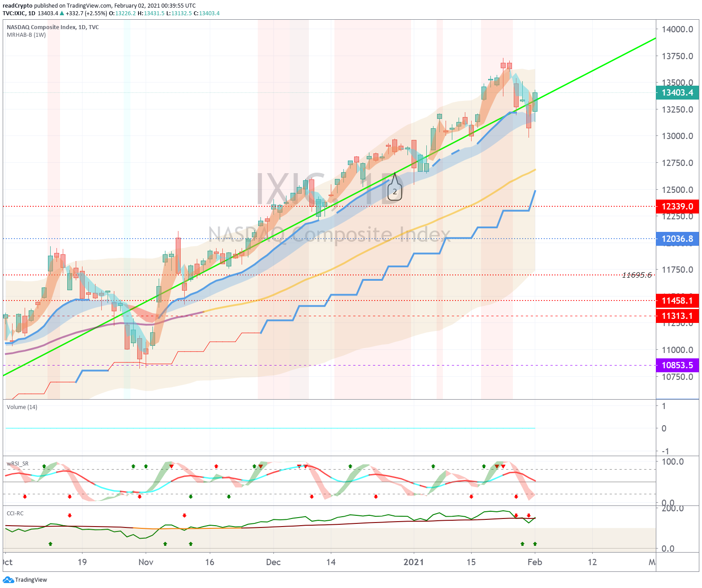The height and width of the screenshot is (588, 702).
Task: Click the Nov date on time axis
Action: click(146, 562)
